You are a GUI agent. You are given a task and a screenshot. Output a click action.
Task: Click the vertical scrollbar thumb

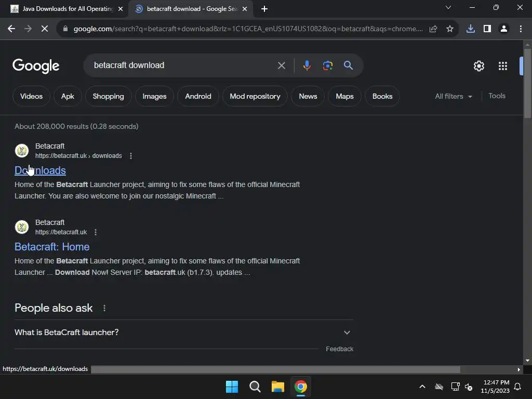[527, 84]
